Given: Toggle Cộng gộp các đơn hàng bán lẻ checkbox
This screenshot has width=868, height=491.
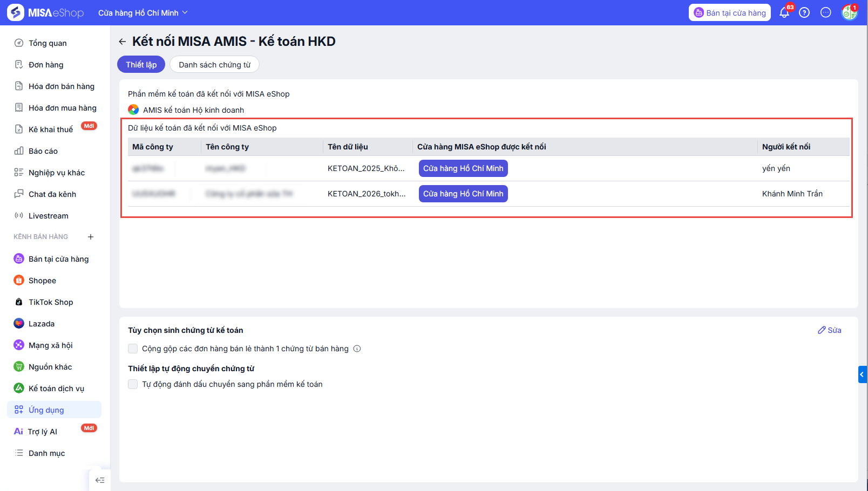Looking at the screenshot, I should 133,349.
